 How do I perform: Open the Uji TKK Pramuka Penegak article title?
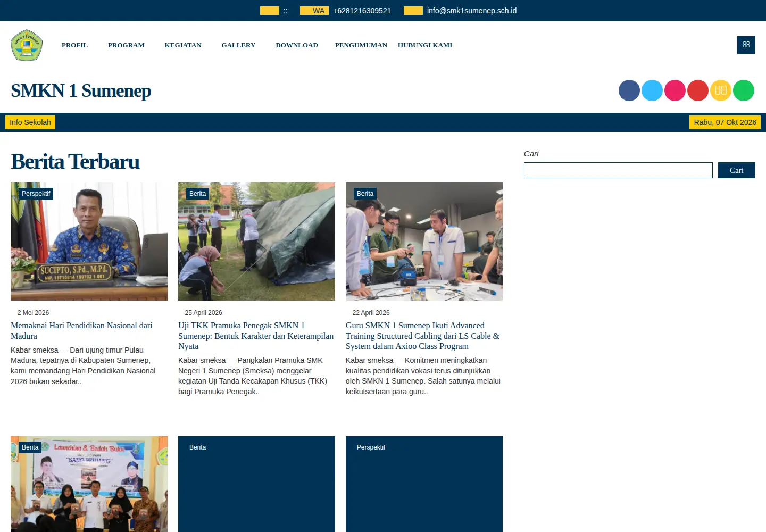pos(256,336)
